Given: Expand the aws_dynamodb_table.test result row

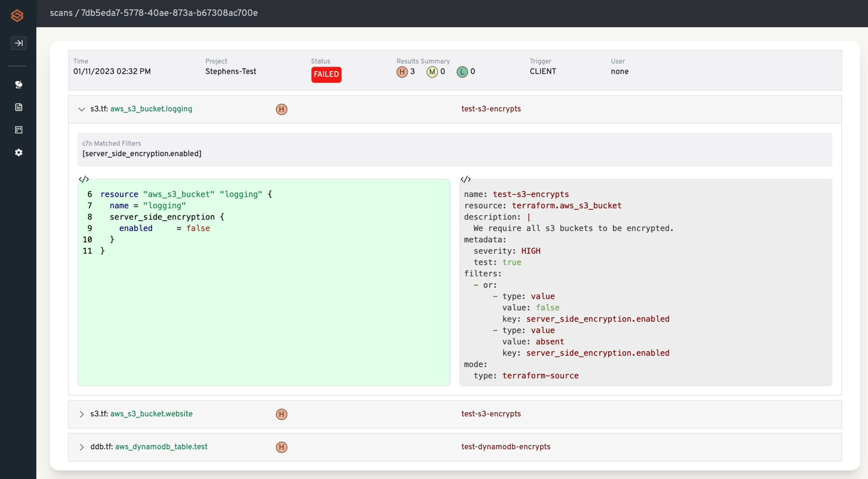Looking at the screenshot, I should 81,447.
